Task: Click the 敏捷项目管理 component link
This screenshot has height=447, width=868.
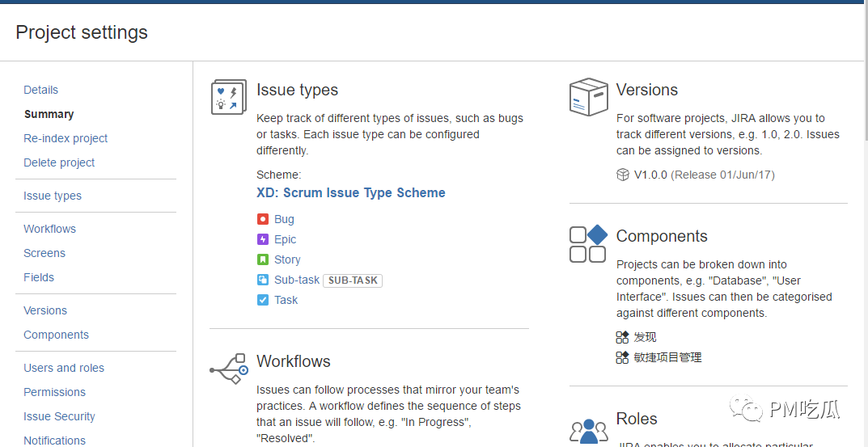Action: click(x=667, y=357)
